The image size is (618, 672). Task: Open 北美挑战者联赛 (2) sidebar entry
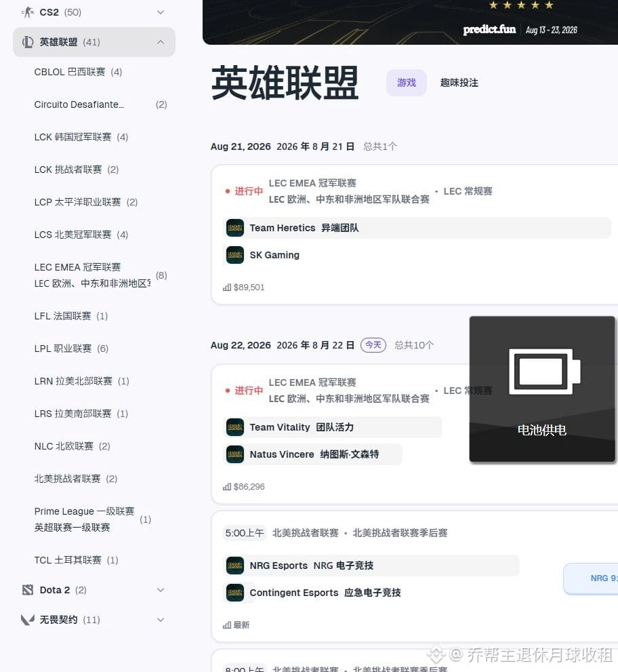[76, 479]
